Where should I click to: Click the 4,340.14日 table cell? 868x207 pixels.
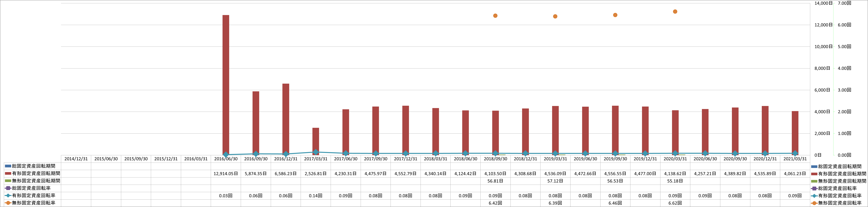coord(435,174)
